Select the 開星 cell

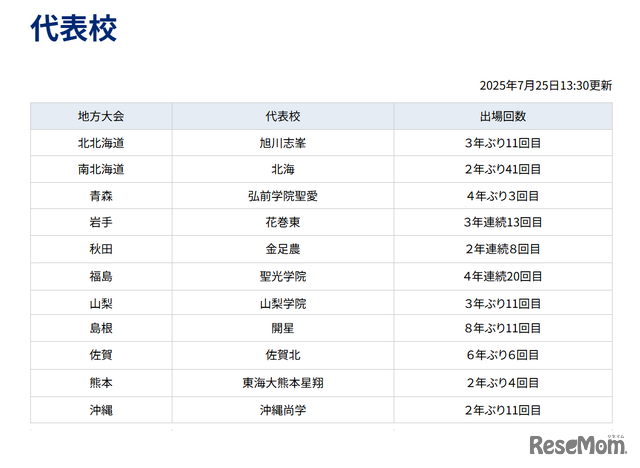point(283,328)
